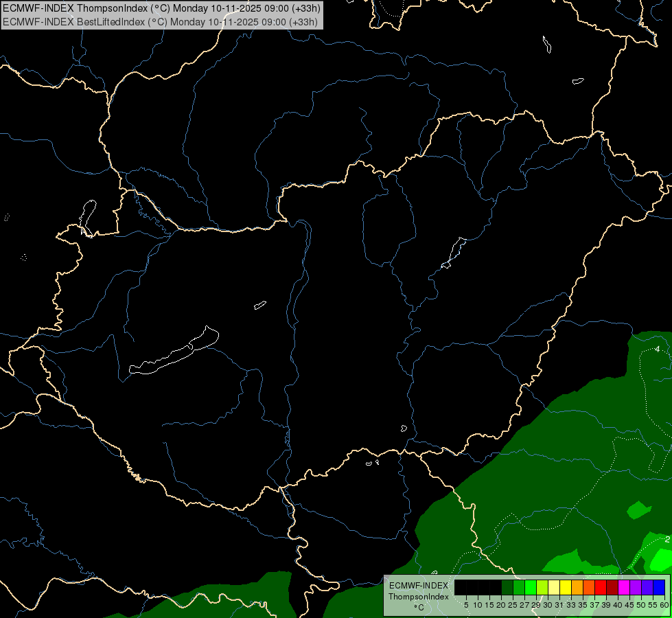
Task: Click legend tick value 27
Action: tap(524, 605)
